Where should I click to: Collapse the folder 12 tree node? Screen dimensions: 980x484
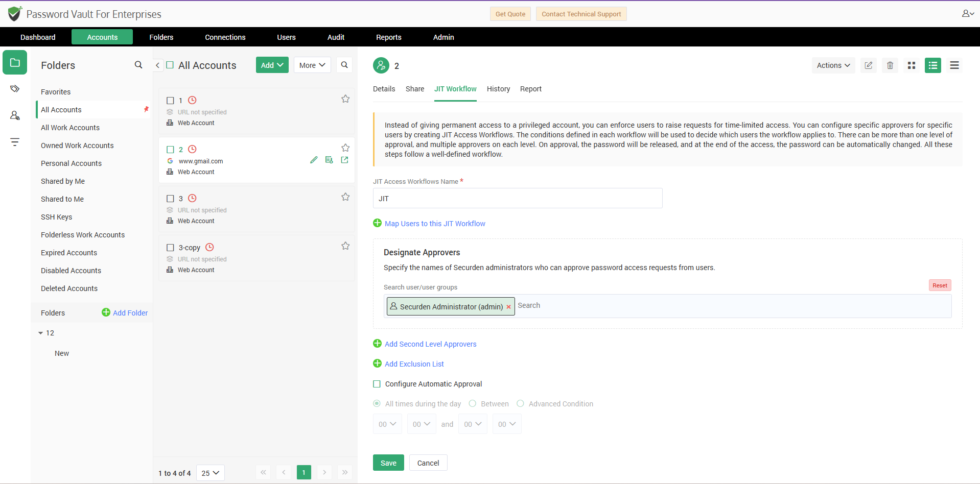point(41,333)
